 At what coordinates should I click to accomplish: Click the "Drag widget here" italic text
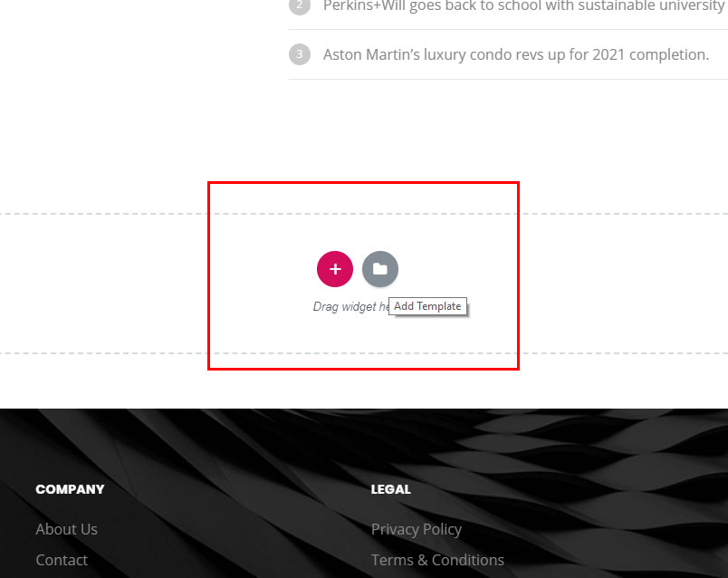[350, 306]
